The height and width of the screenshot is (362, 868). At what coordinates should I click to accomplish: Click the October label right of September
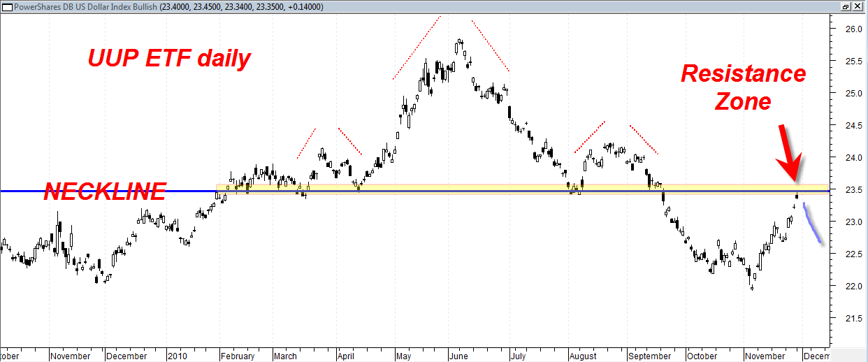(x=703, y=355)
